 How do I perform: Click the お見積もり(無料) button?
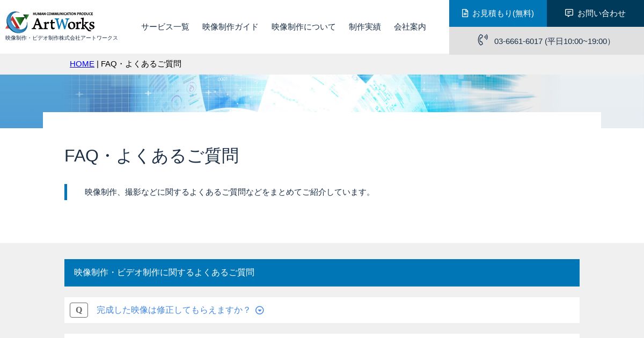[x=498, y=13]
